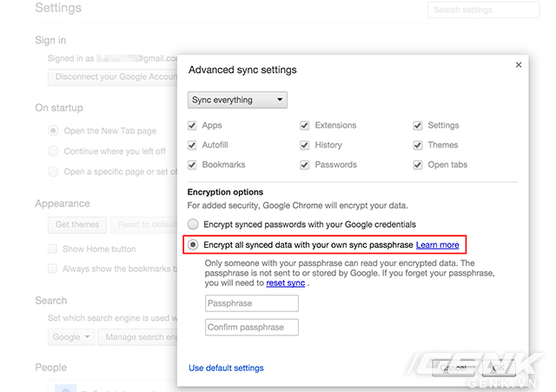Image resolution: width=556 pixels, height=392 pixels.
Task: Focus the Confirm passphrase field
Action: pyautogui.click(x=252, y=327)
